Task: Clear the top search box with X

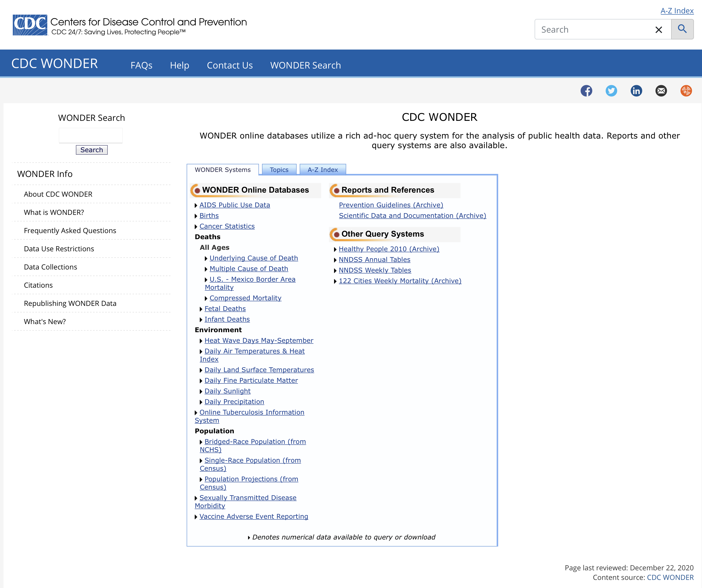Action: (x=659, y=30)
